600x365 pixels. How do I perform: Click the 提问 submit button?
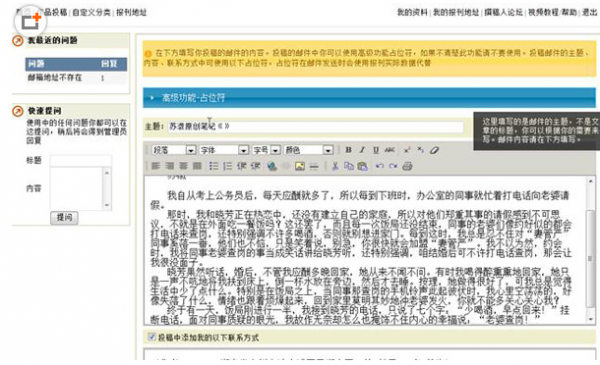[x=64, y=218]
